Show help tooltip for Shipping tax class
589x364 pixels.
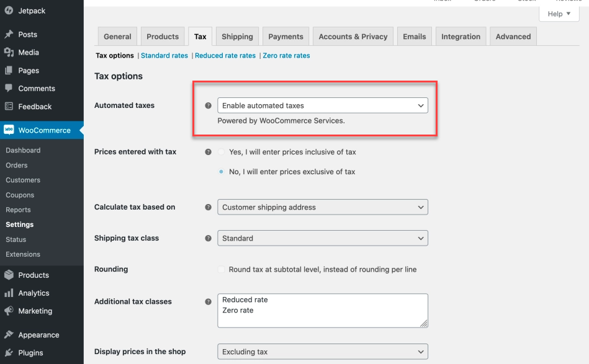(208, 238)
